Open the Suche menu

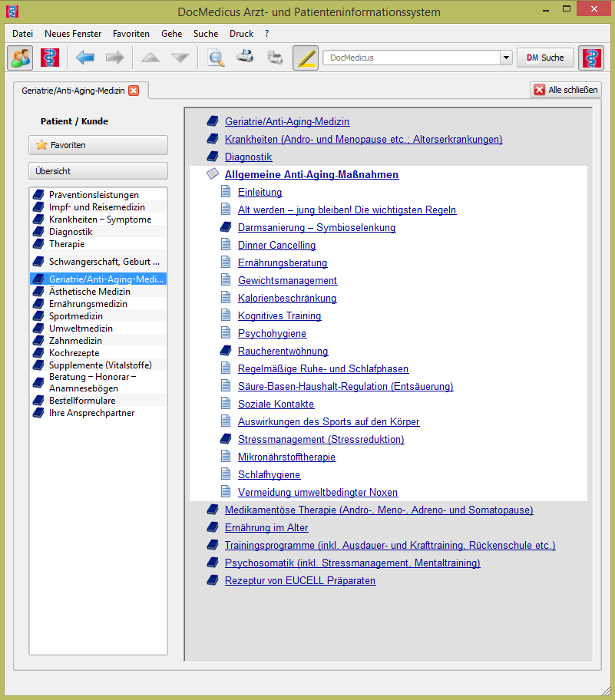(x=206, y=34)
